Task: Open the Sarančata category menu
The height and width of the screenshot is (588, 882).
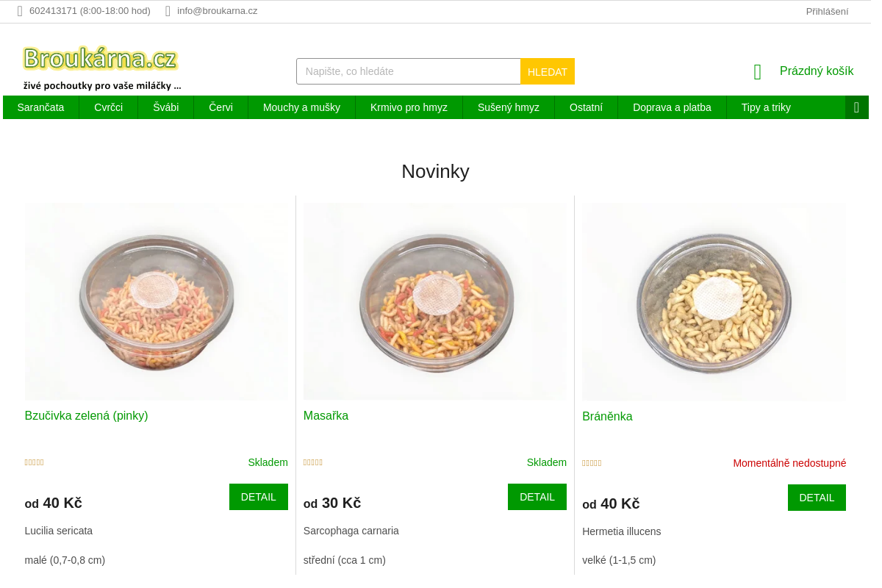Action: [40, 107]
